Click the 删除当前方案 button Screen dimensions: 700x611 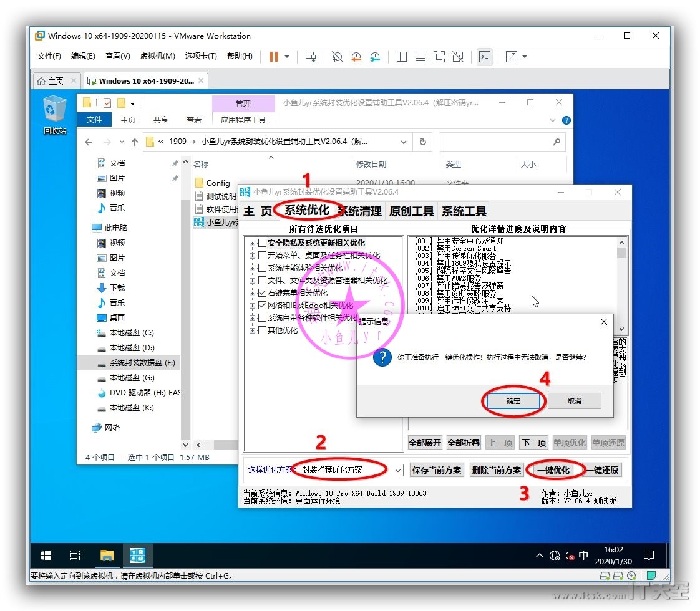[x=497, y=470]
